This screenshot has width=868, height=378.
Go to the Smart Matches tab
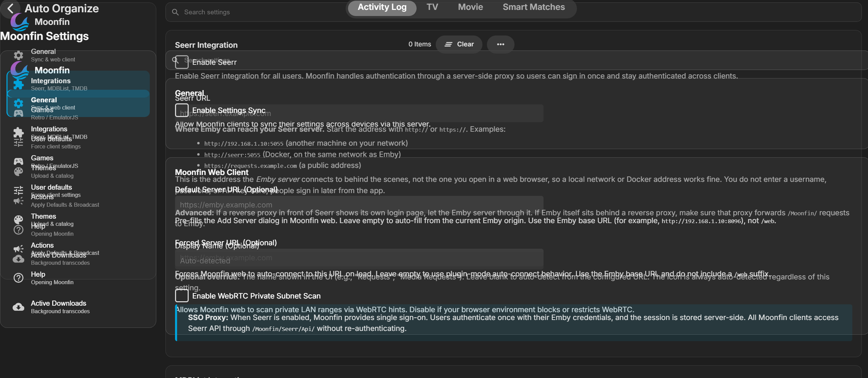point(534,7)
